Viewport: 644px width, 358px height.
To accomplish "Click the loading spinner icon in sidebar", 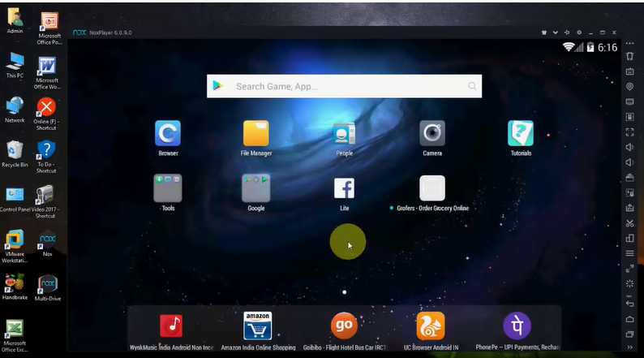I will click(629, 283).
